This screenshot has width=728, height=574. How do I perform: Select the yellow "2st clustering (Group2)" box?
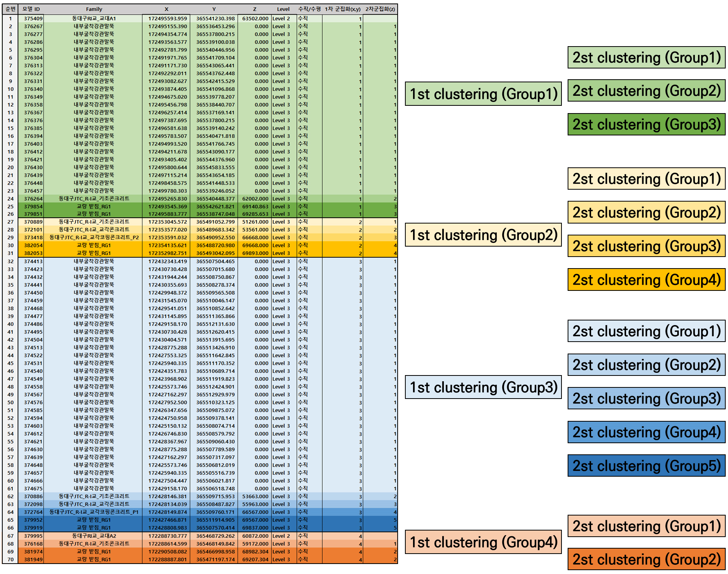(646, 212)
